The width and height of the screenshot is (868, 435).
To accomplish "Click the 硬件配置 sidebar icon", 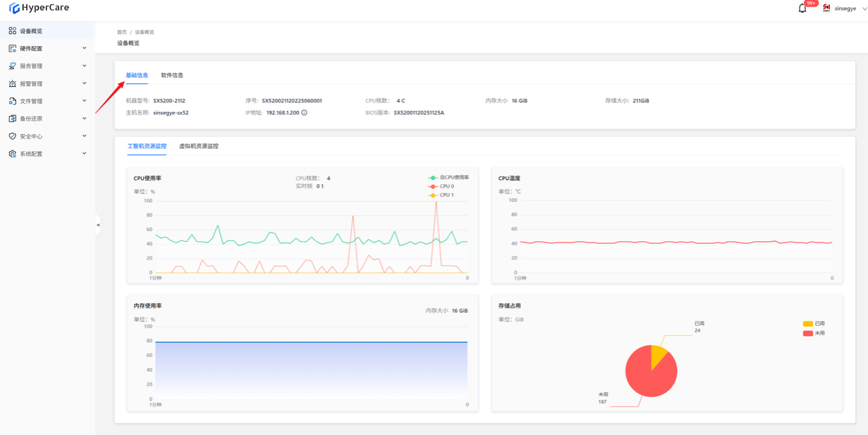I will pos(12,49).
